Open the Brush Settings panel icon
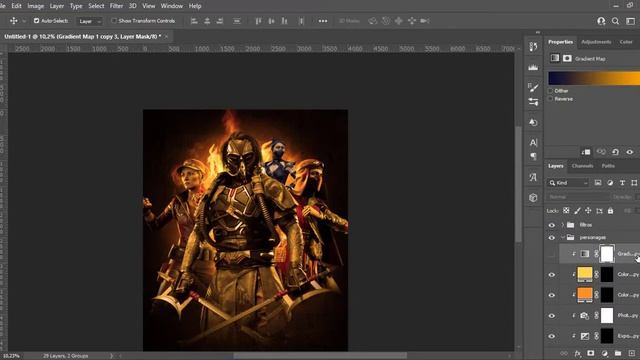 click(533, 87)
